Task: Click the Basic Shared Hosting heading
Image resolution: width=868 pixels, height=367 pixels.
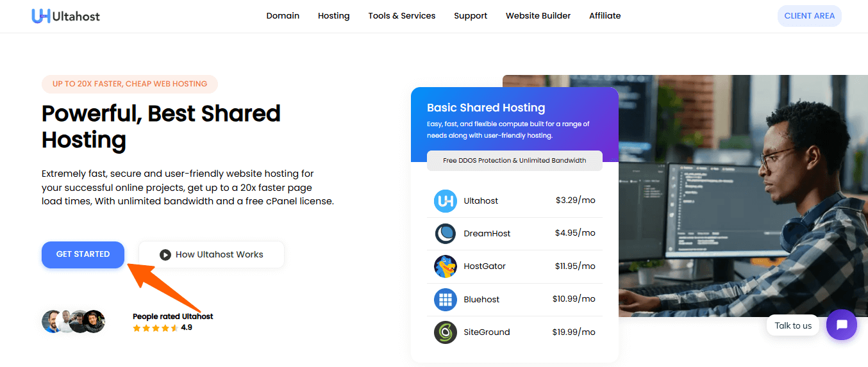Action: [486, 108]
